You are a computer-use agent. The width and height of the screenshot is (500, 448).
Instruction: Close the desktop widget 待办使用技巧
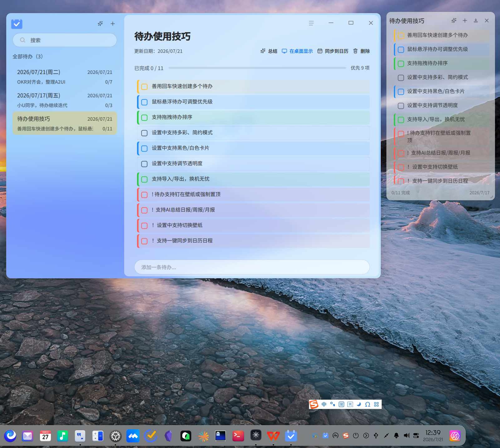(487, 21)
